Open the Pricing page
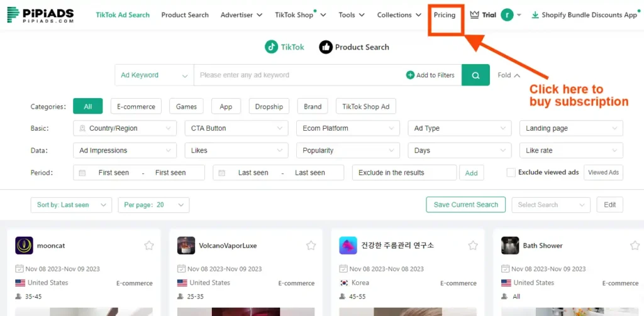Image resolution: width=644 pixels, height=316 pixels. [445, 15]
